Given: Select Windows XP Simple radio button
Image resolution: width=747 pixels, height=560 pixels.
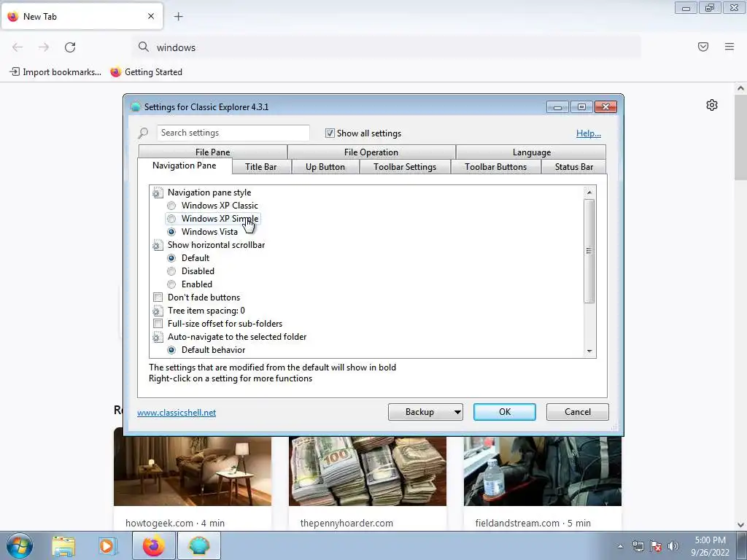Looking at the screenshot, I should pos(171,219).
